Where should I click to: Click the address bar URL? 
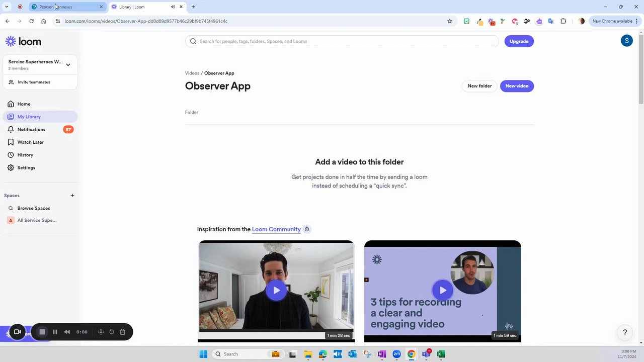[x=146, y=21]
